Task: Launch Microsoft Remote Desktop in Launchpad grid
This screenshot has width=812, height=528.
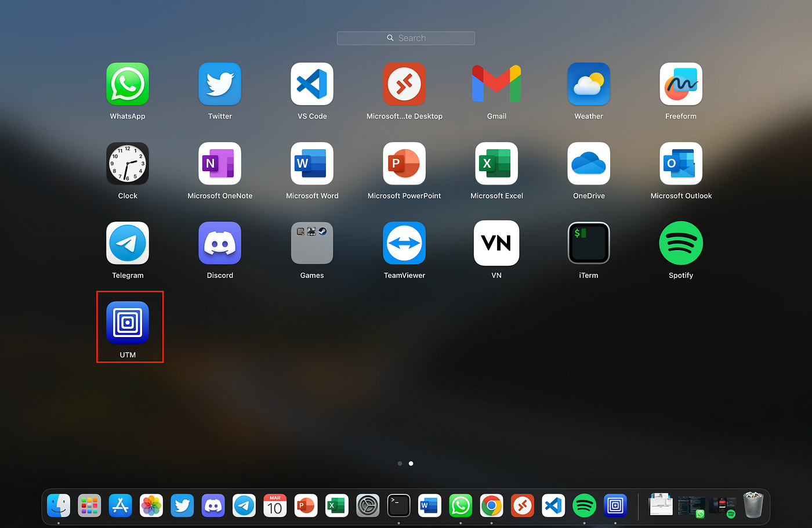Action: (404, 84)
